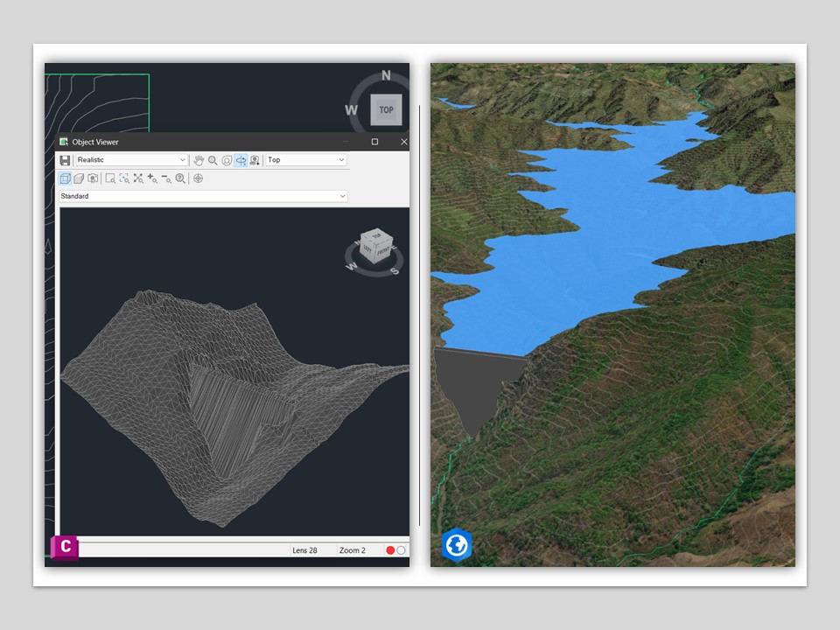Image resolution: width=840 pixels, height=630 pixels.
Task: Open the Realistic visual style dropdown
Action: (130, 160)
